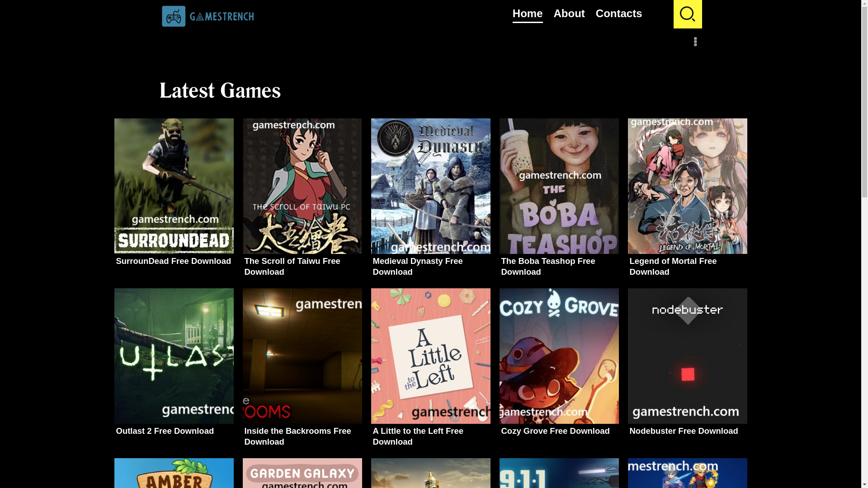Open Inside the Backrooms cover image
This screenshot has width=868, height=488.
click(302, 356)
